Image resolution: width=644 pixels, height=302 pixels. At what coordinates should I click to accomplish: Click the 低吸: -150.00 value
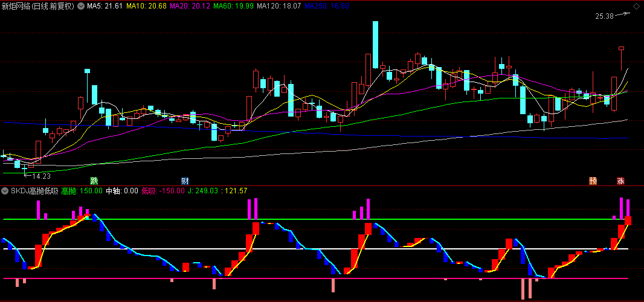pos(163,191)
